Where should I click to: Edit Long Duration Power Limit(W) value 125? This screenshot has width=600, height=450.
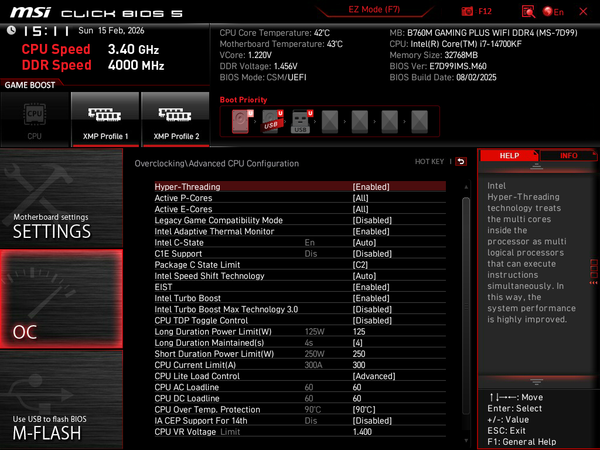point(300,331)
